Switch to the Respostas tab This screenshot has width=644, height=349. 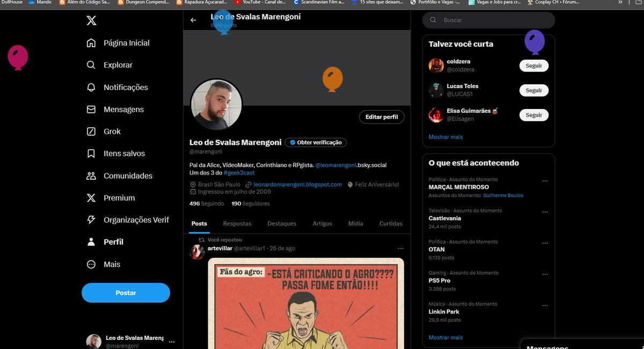pyautogui.click(x=237, y=223)
